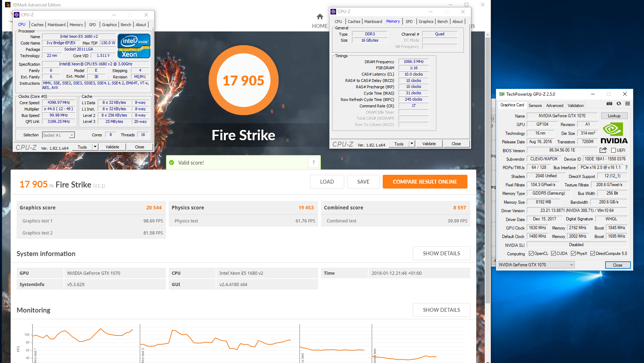Screen dimensions: 644x363
Task: Click the help question mark beside Valid score
Action: point(314,162)
